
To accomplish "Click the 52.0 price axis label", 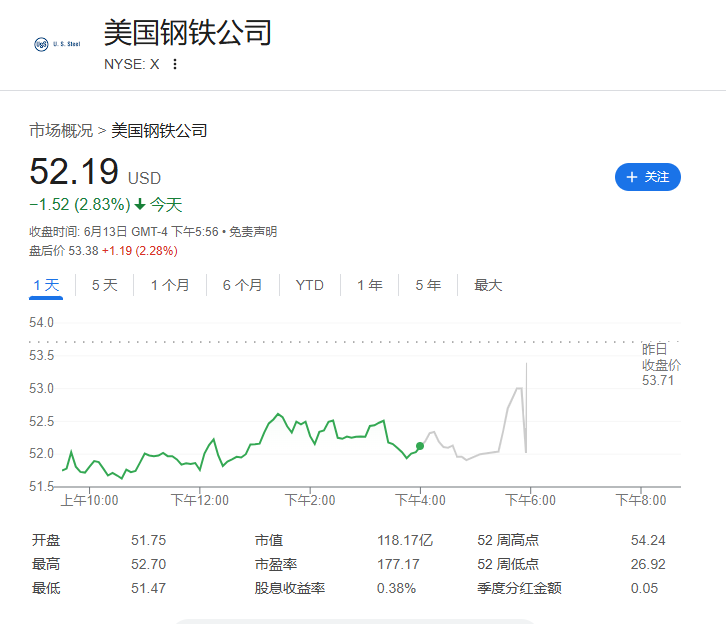I will tap(41, 453).
